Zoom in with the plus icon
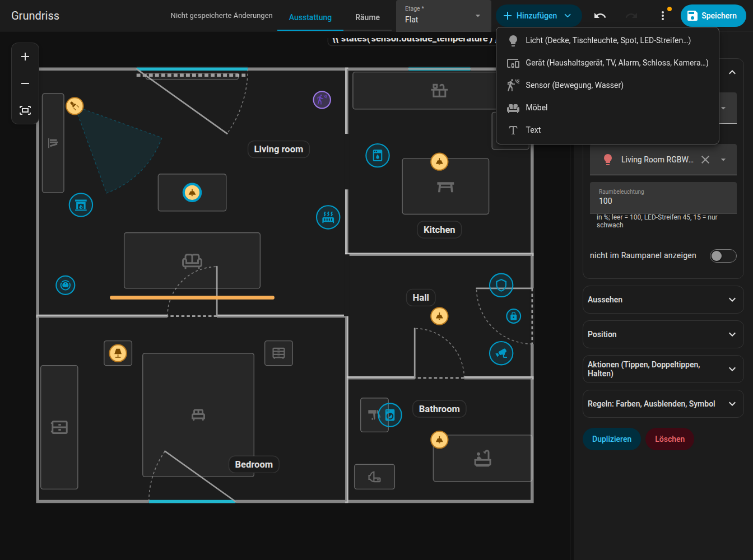This screenshot has width=753, height=560. [x=25, y=57]
